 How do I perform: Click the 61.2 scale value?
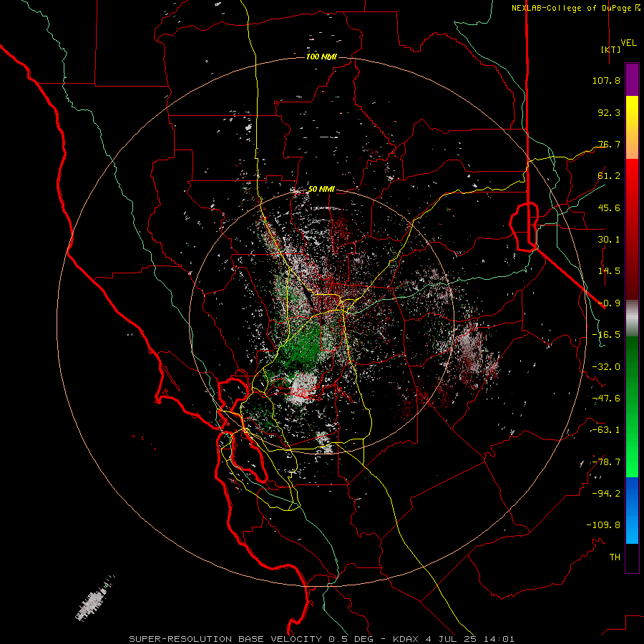pos(609,176)
